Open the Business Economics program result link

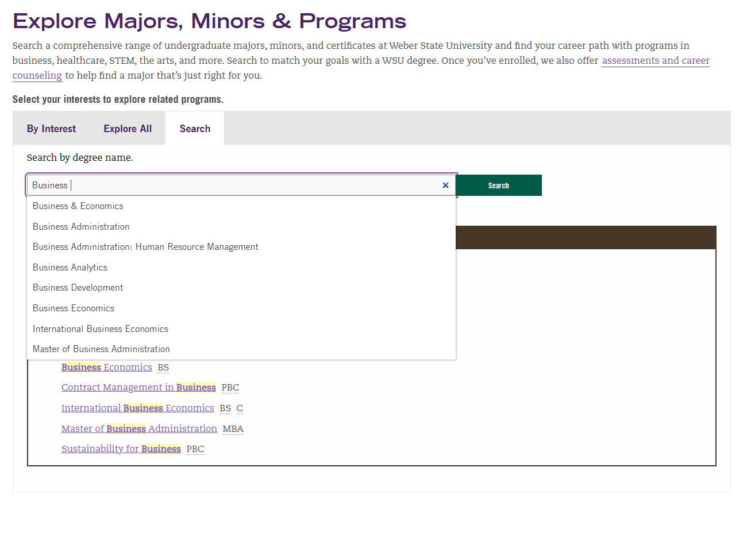click(x=107, y=368)
